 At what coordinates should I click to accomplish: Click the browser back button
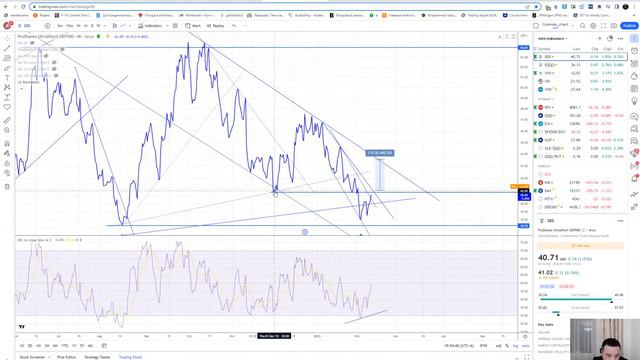click(5, 7)
